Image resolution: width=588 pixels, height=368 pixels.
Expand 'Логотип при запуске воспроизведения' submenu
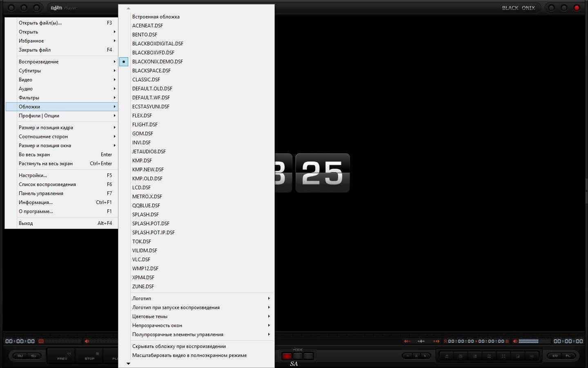coord(196,307)
